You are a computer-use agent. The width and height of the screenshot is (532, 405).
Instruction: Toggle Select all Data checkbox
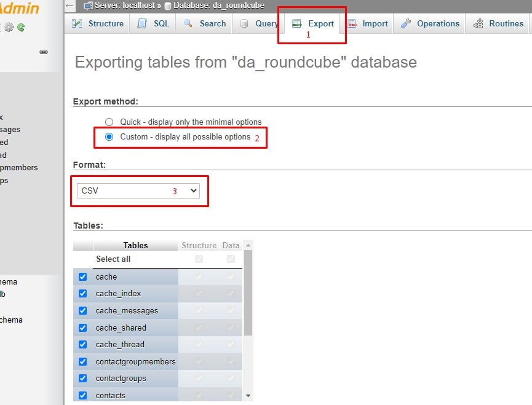pos(231,259)
